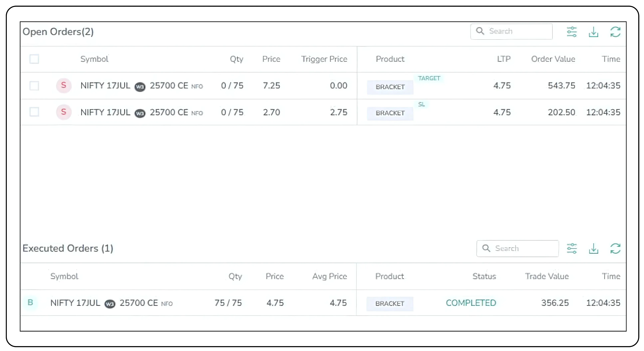Viewport: 644px width, 351px height.
Task: Click the weekly tag beside NIFTY 17JUL 25700 CE
Action: pos(140,87)
